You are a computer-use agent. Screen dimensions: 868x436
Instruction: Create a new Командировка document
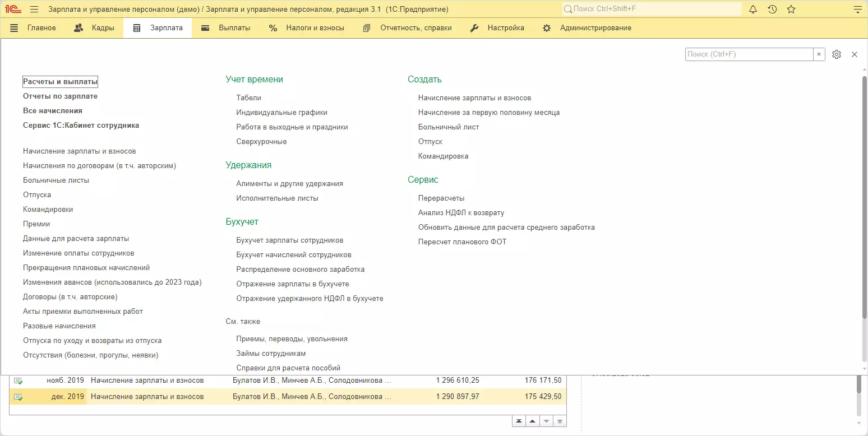tap(443, 156)
